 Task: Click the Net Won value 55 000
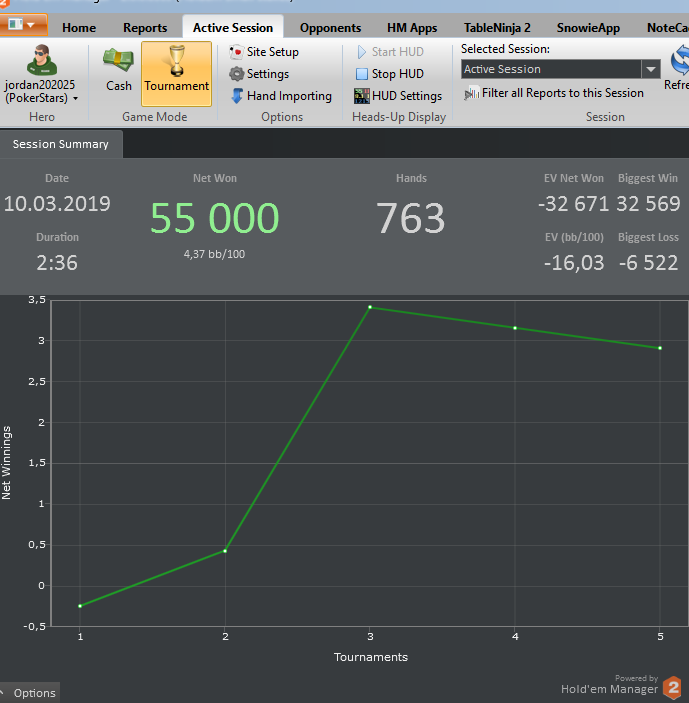tap(215, 218)
